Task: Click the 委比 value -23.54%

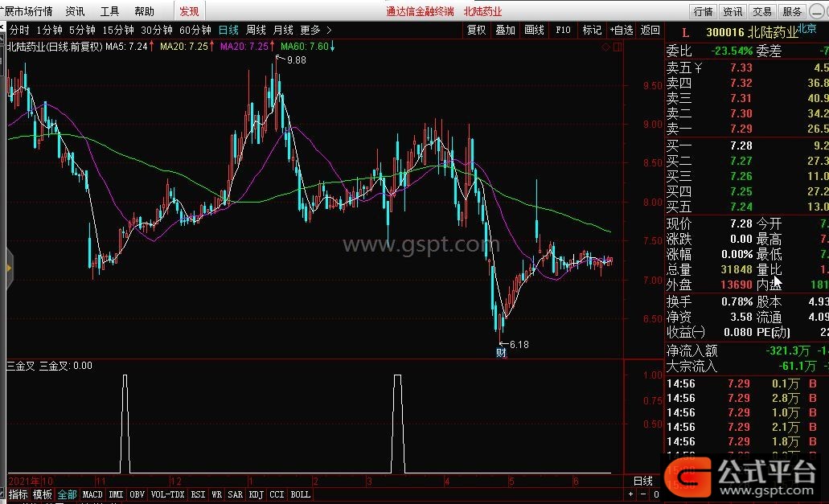Action: [x=732, y=51]
